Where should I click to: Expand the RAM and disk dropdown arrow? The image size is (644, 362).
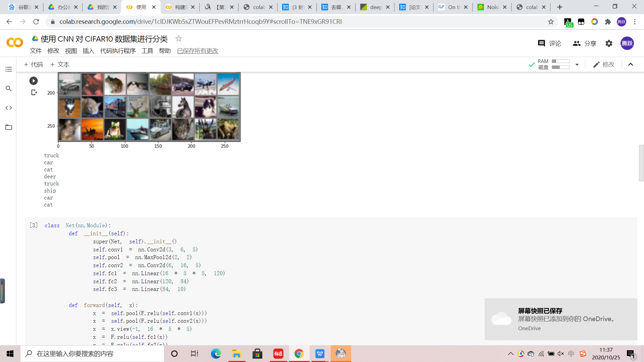coord(577,64)
